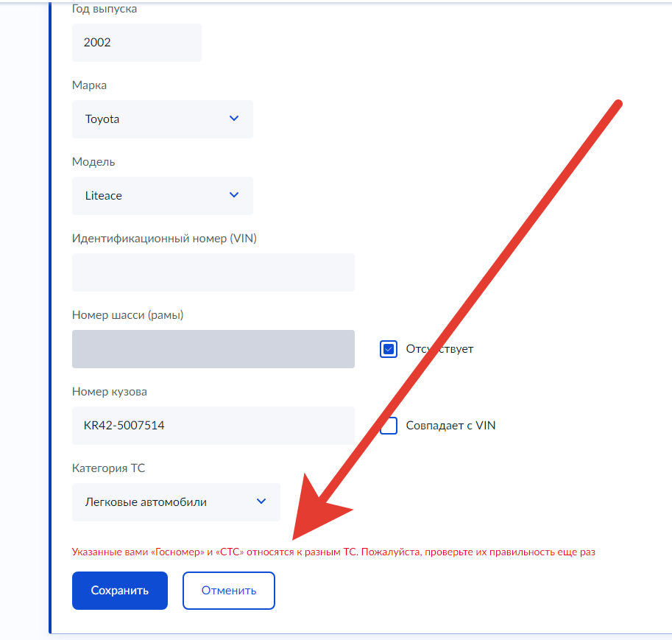Click the Совпадает с VIN label text

450,426
